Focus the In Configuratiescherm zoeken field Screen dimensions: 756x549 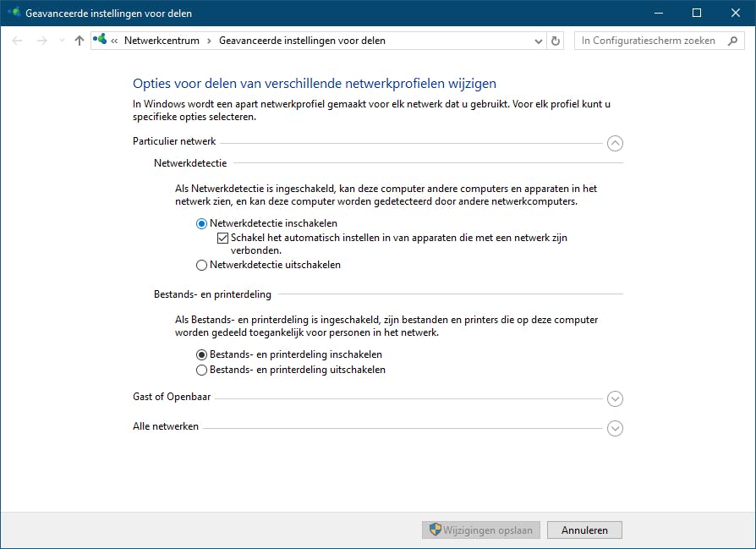[x=660, y=41]
